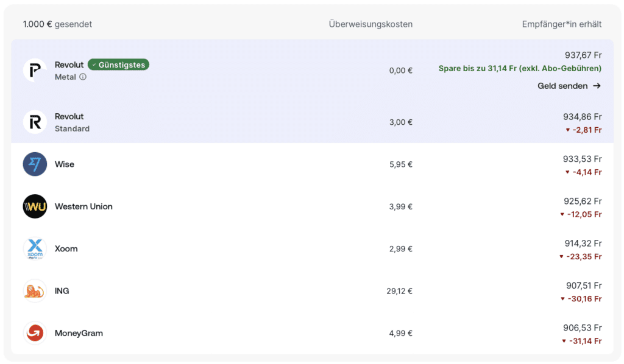The height and width of the screenshot is (364, 624).
Task: Click the arrow next to Geld senden
Action: click(597, 86)
